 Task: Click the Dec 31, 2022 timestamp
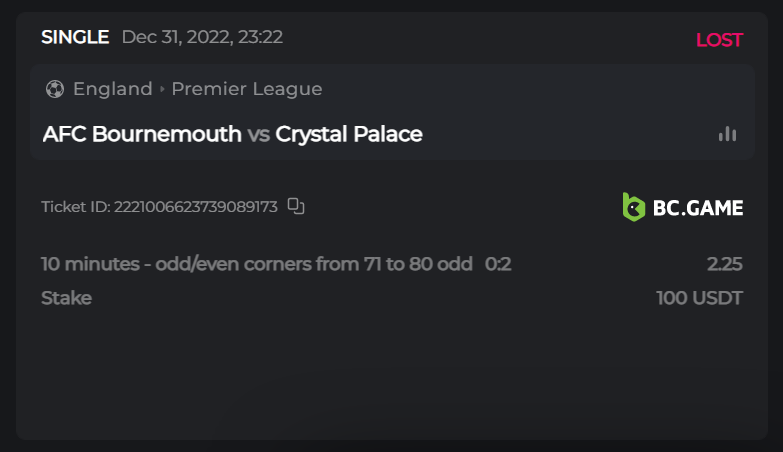tap(202, 37)
